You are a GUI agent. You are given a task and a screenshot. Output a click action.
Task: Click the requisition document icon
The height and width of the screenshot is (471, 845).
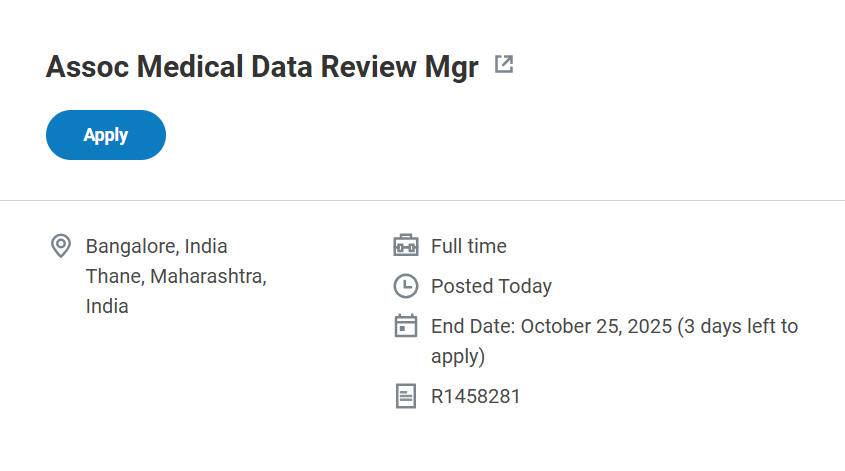tap(405, 396)
